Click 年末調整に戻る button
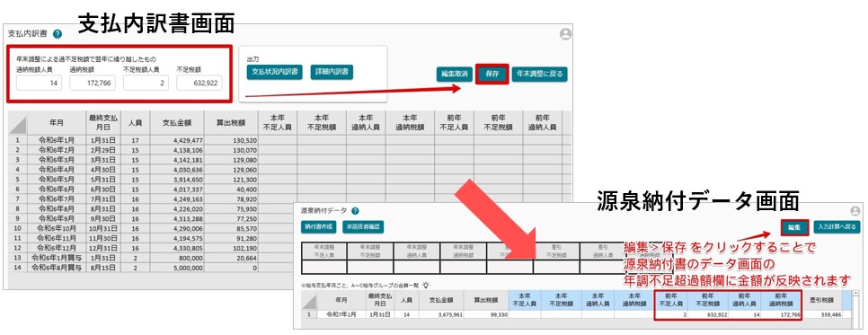868x335 pixels. [x=539, y=74]
